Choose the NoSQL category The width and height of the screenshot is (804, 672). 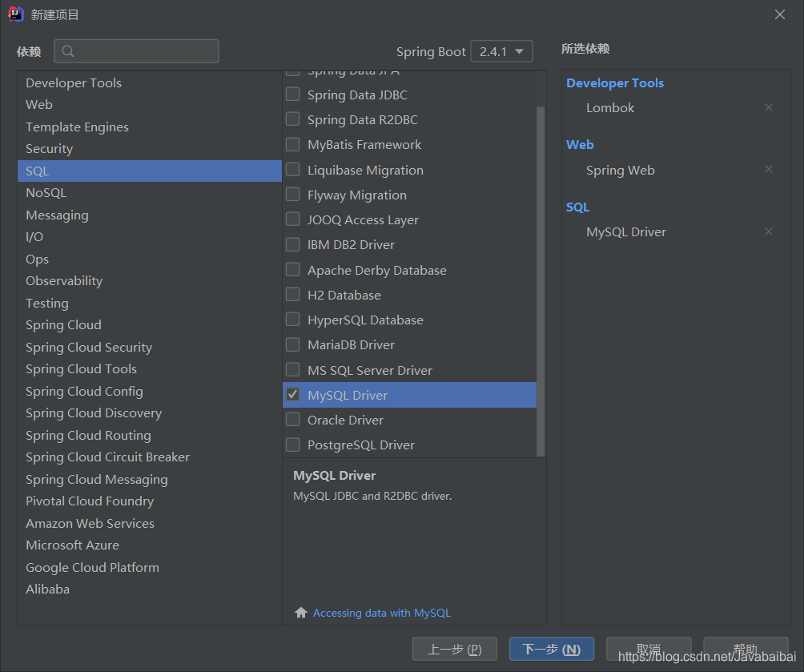(x=149, y=192)
